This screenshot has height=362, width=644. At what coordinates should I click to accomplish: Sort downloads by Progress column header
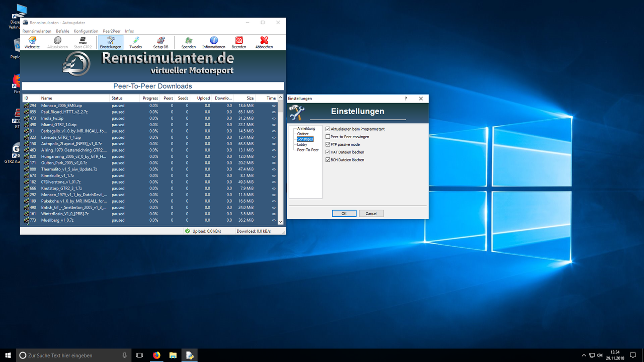(x=150, y=98)
